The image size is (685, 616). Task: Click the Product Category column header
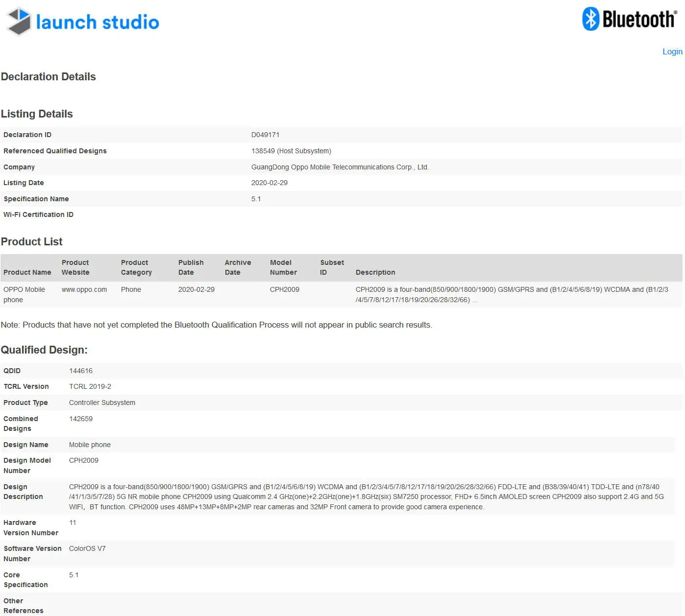tap(136, 267)
